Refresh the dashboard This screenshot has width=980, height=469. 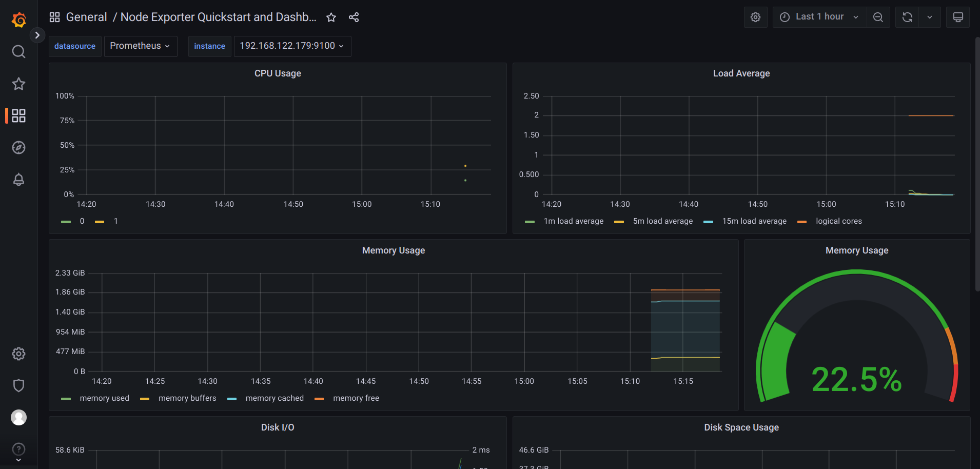point(907,17)
